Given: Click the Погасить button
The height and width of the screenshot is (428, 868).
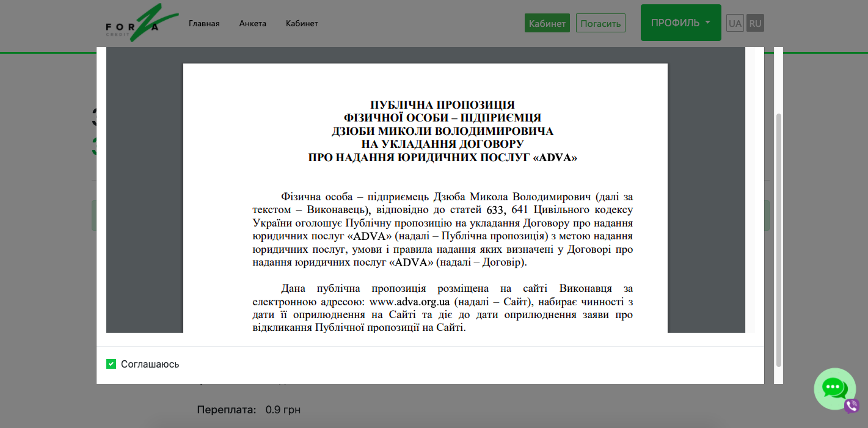Looking at the screenshot, I should [x=600, y=23].
